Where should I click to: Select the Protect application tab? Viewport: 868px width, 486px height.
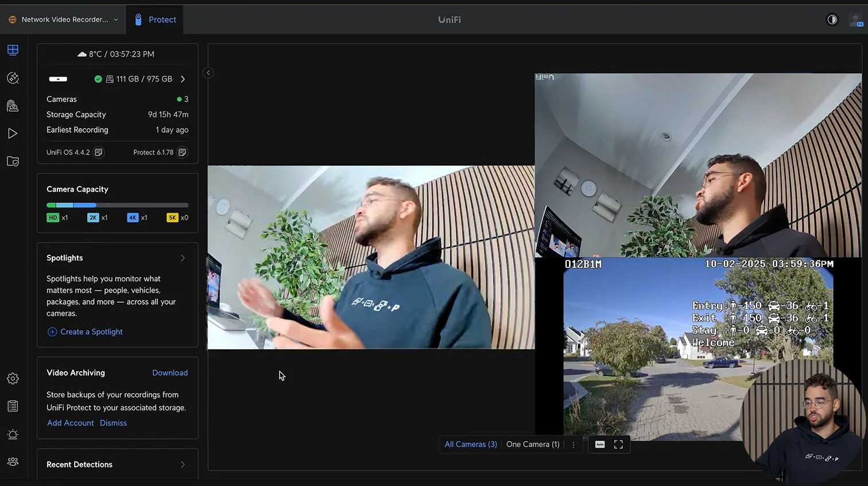pyautogui.click(x=155, y=20)
